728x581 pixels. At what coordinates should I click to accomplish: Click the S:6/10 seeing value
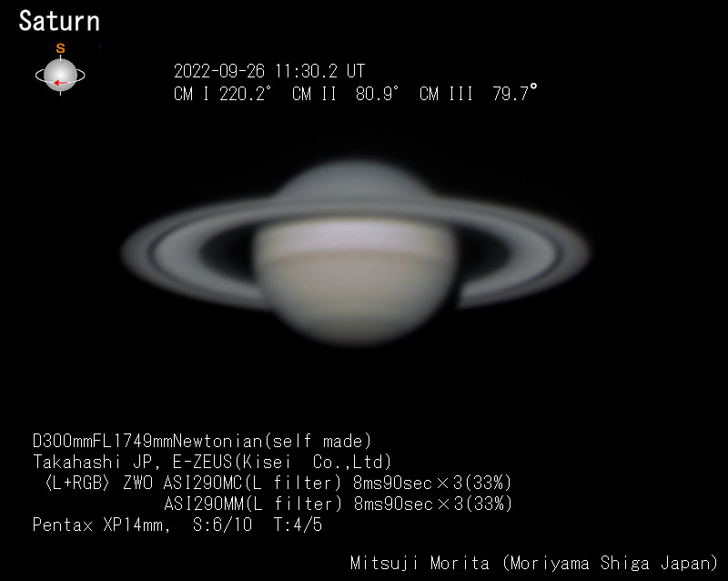222,525
